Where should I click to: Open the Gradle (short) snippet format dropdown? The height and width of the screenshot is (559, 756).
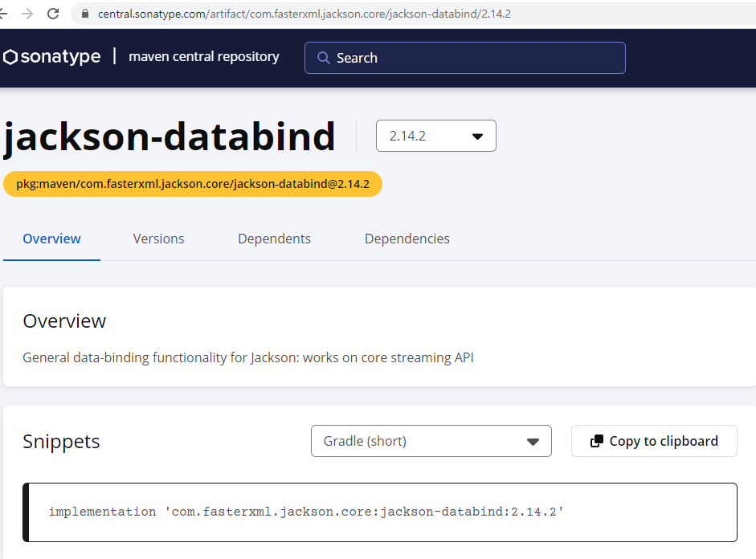pos(431,441)
